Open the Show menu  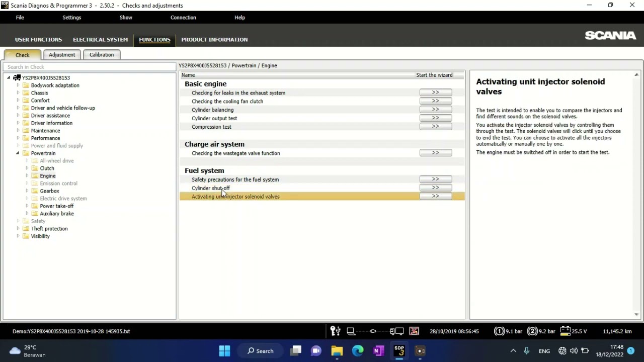pyautogui.click(x=126, y=18)
